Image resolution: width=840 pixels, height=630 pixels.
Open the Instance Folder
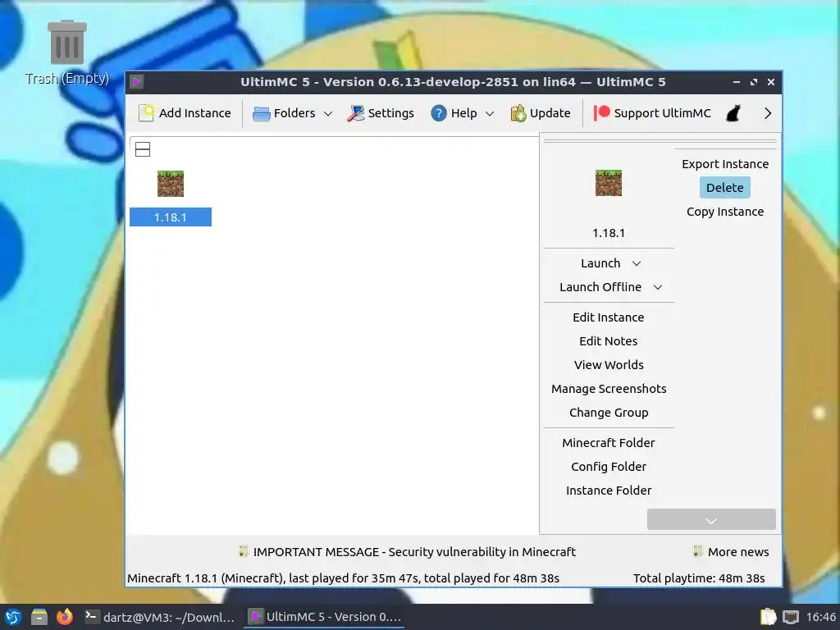coord(609,491)
